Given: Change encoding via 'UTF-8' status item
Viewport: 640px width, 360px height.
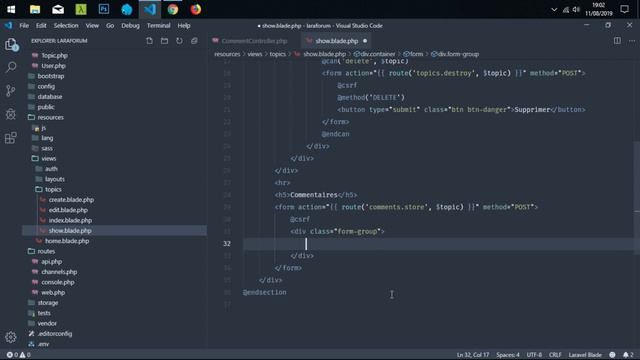Looking at the screenshot, I should pyautogui.click(x=534, y=355).
